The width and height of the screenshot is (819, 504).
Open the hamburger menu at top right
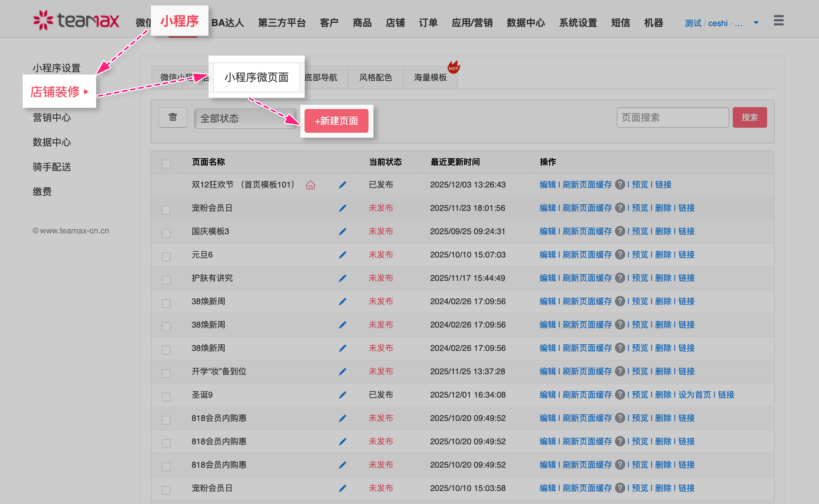[779, 21]
